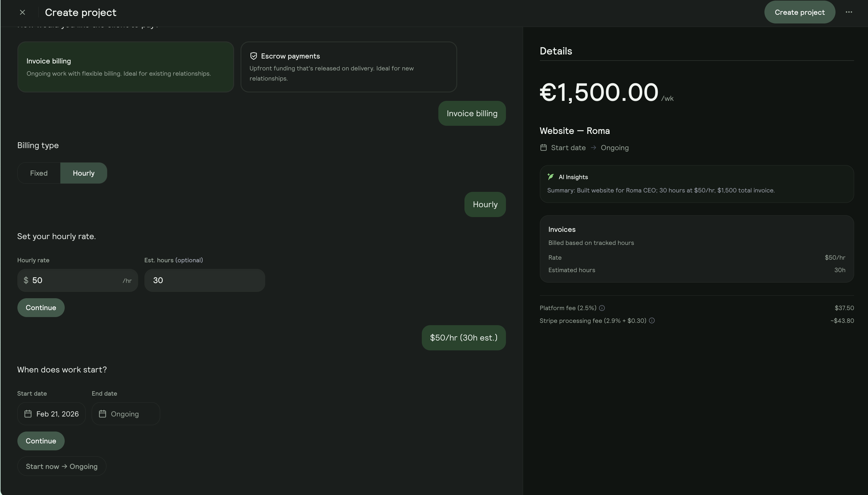Switch billing type to Fixed
The width and height of the screenshot is (868, 495).
(x=39, y=173)
